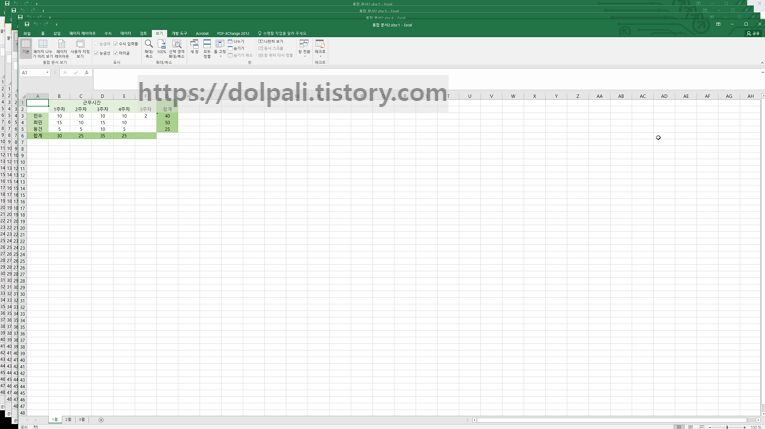This screenshot has width=765, height=429.
Task: Add a new sheet with plus button
Action: [x=101, y=420]
